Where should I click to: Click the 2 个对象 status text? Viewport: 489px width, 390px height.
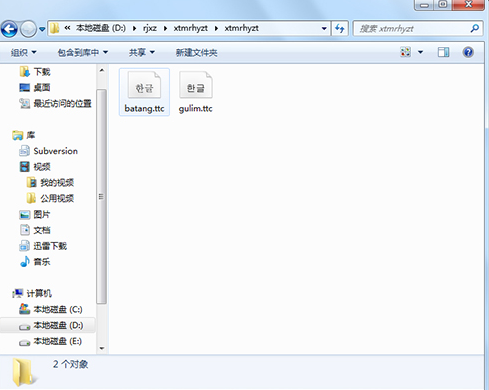[x=70, y=364]
